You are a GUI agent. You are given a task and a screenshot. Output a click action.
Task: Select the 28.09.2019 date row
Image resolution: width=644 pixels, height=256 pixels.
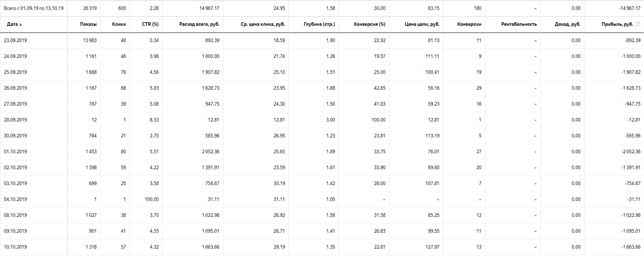[x=322, y=120]
